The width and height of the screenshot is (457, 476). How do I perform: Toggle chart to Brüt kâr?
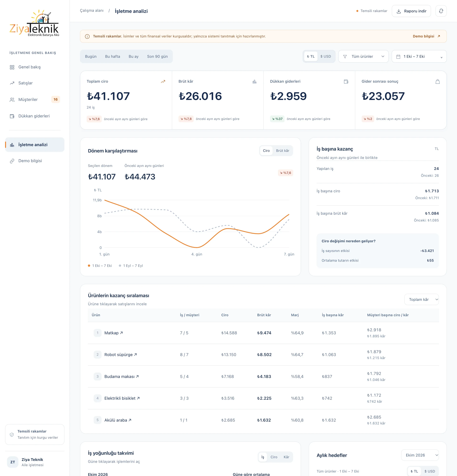[283, 151]
